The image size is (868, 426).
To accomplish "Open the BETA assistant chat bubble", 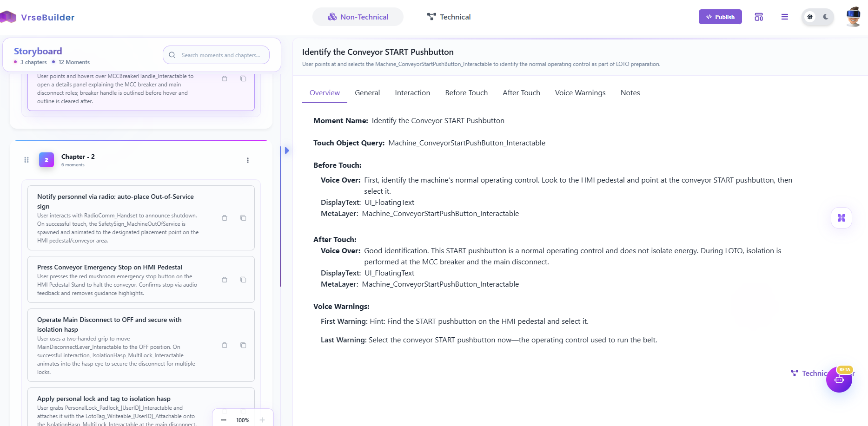I will (839, 380).
